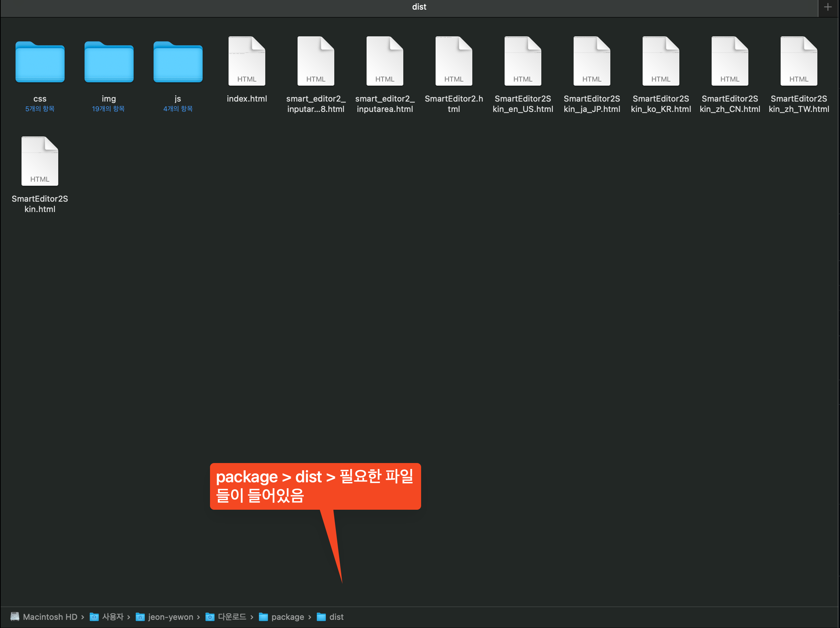The height and width of the screenshot is (628, 840).
Task: Select the SmartEditor2Skin_ko_KR.html file icon
Action: point(661,61)
